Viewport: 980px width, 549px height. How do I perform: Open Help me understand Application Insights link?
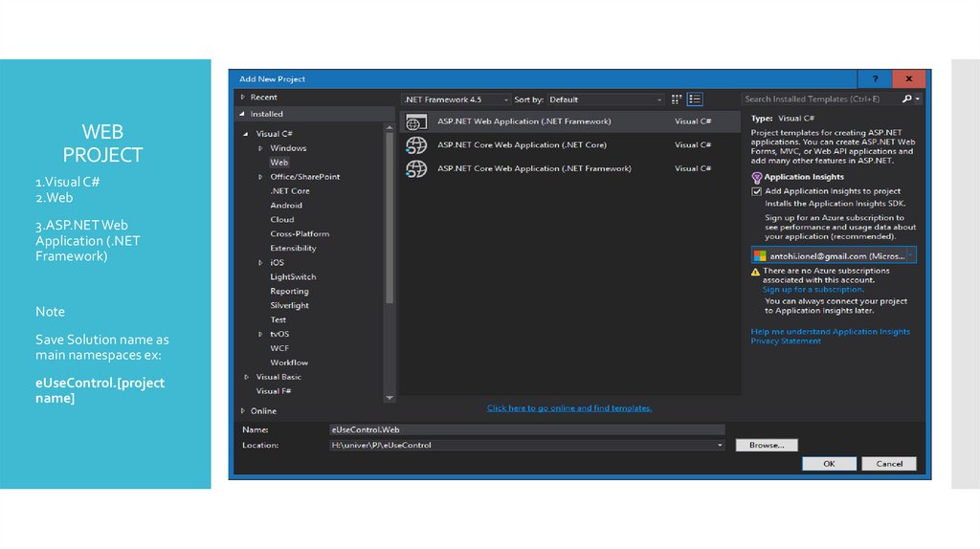point(830,332)
